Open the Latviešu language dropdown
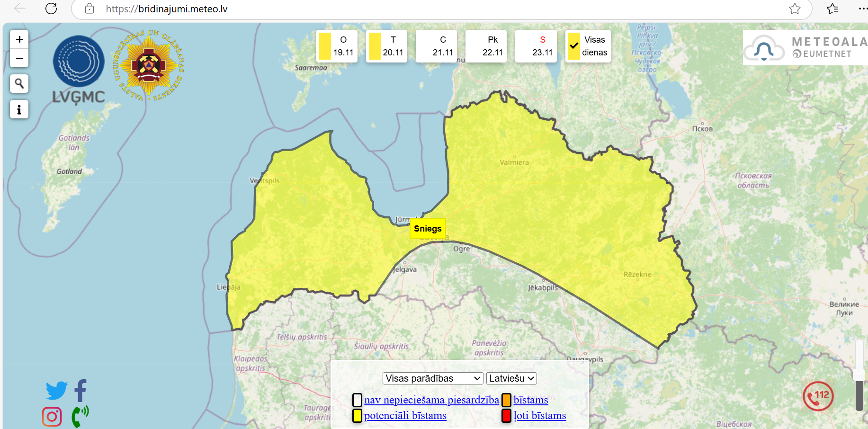This screenshot has height=429, width=868. pos(511,378)
